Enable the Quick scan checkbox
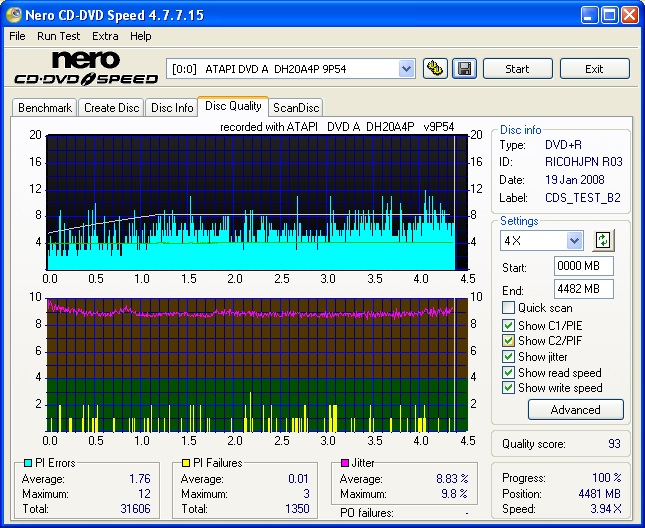 pos(508,308)
